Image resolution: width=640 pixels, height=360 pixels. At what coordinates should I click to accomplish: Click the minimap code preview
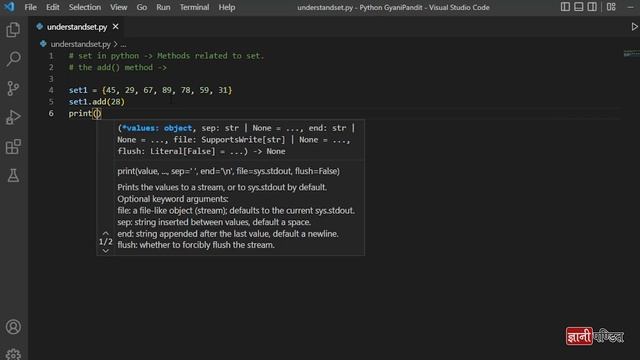tap(631, 54)
